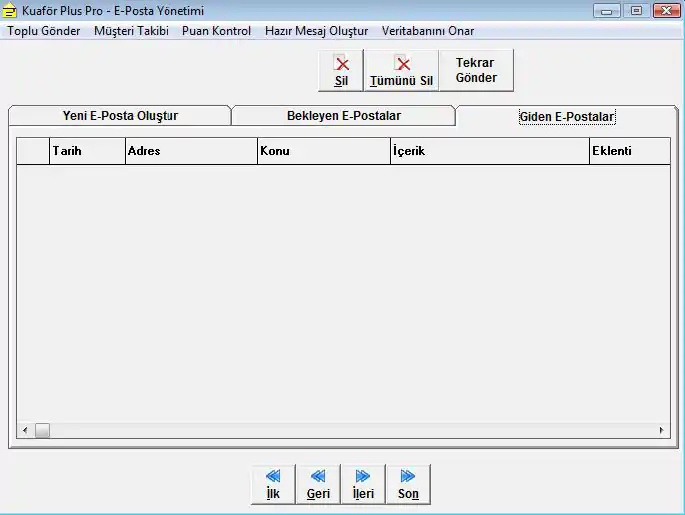Viewport: 685px width, 515px height.
Task: Select the Giden E-Postalar tab
Action: [x=566, y=117]
